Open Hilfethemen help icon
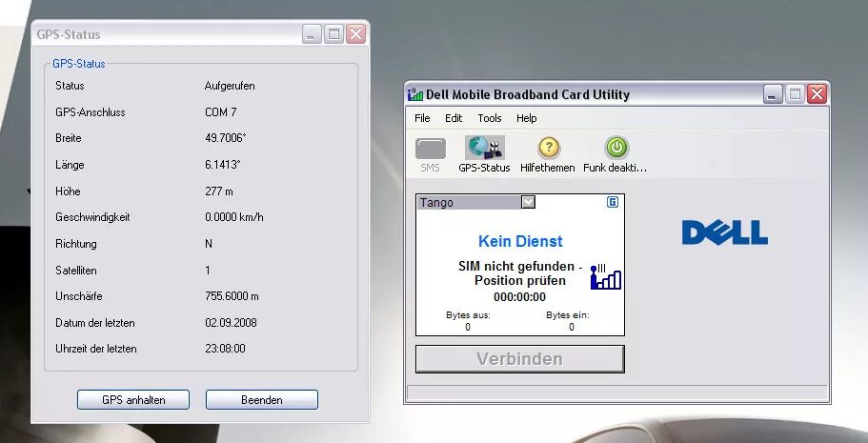 548,154
